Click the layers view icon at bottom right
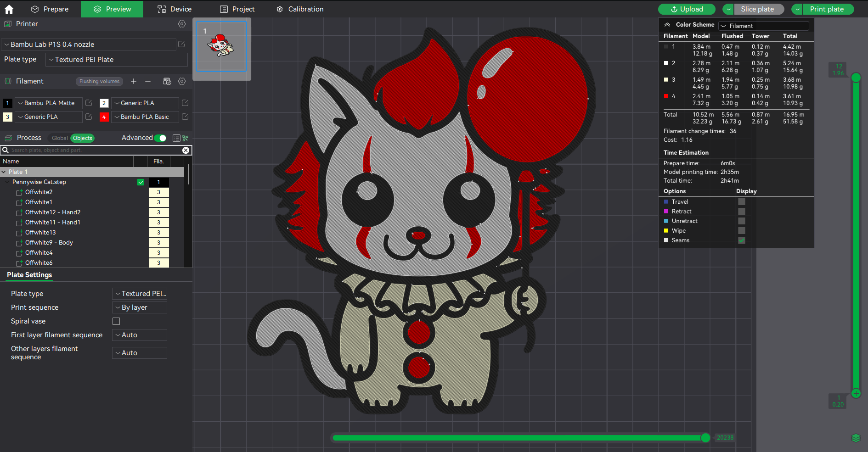The image size is (868, 452). pyautogui.click(x=856, y=438)
